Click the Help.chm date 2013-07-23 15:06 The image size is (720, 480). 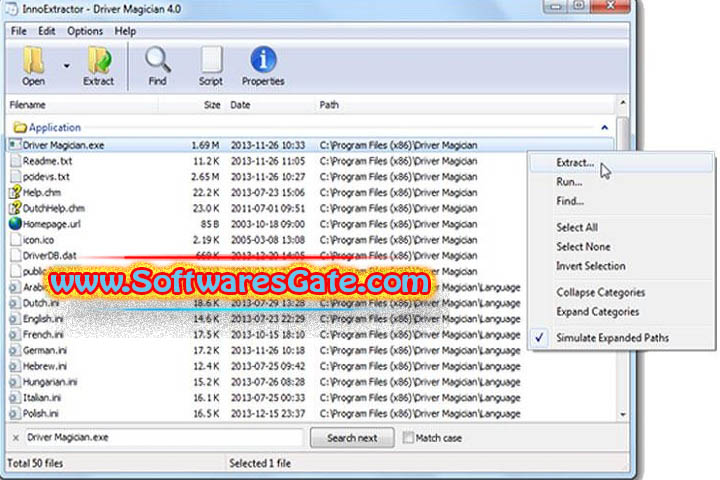tap(268, 192)
